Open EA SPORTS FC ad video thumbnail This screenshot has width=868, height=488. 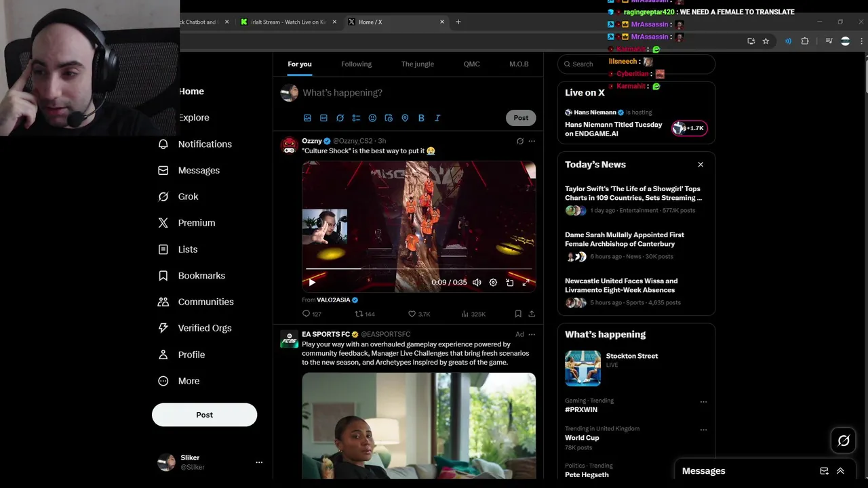point(418,426)
